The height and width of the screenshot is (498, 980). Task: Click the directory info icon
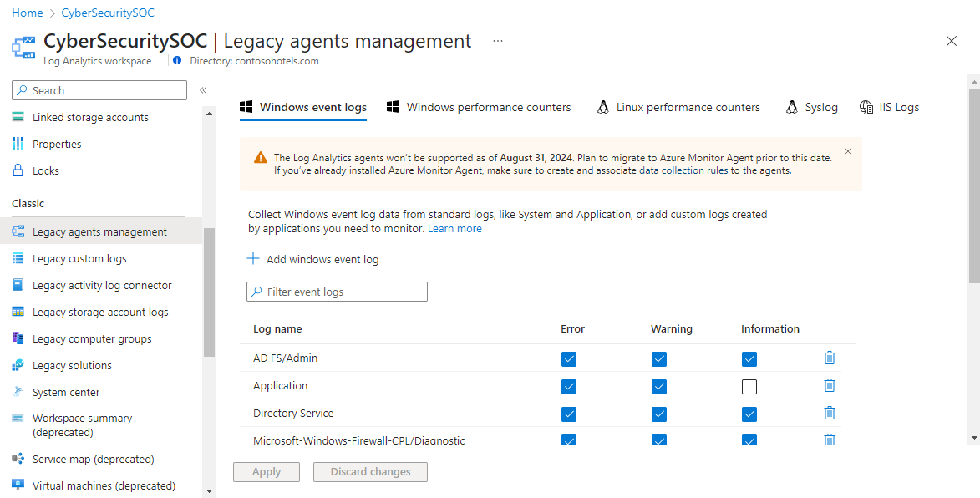177,61
